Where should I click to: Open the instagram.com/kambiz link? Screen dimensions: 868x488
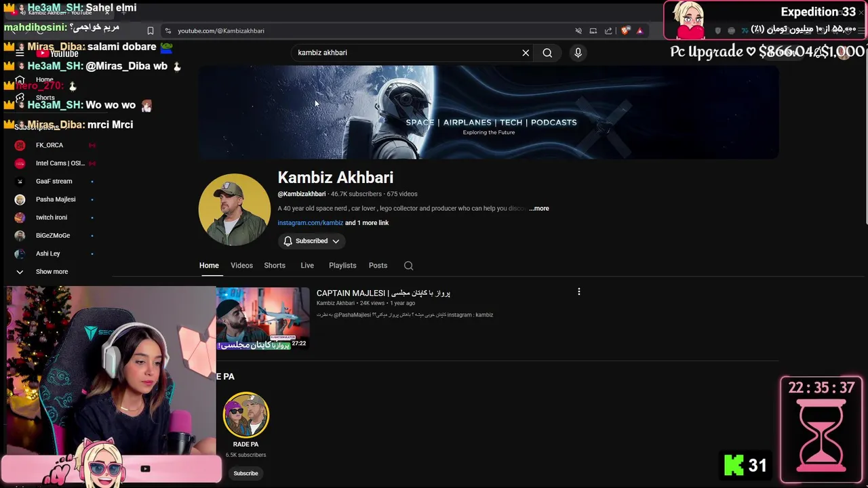(310, 223)
